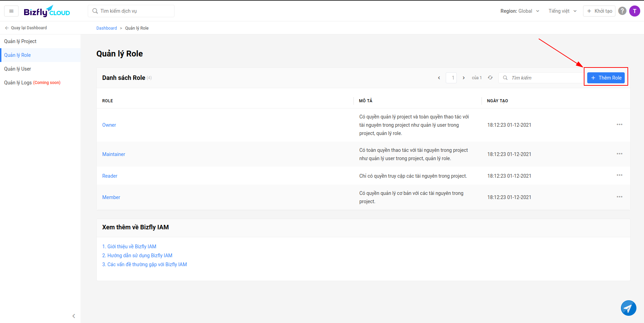Open the three-dots menu for Member role

coord(619,197)
